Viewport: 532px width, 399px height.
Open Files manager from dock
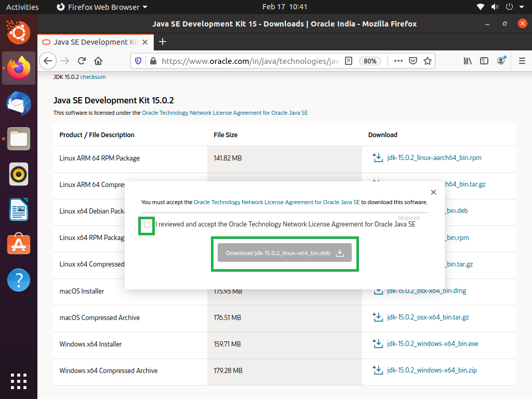[19, 139]
